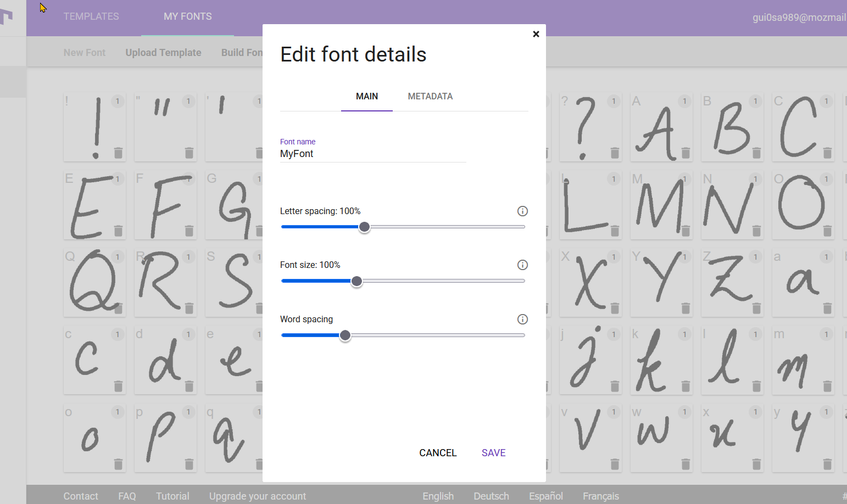The image size is (847, 504).
Task: Open the MY FONTS tab
Action: [x=188, y=16]
